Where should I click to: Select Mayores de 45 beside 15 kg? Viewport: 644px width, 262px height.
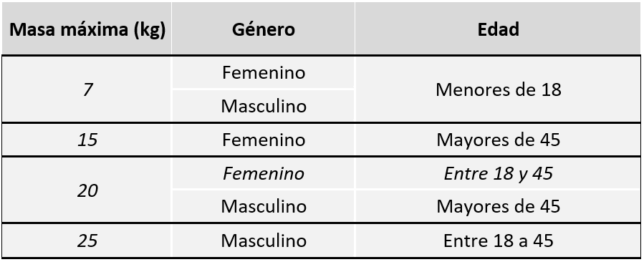pyautogui.click(x=498, y=140)
